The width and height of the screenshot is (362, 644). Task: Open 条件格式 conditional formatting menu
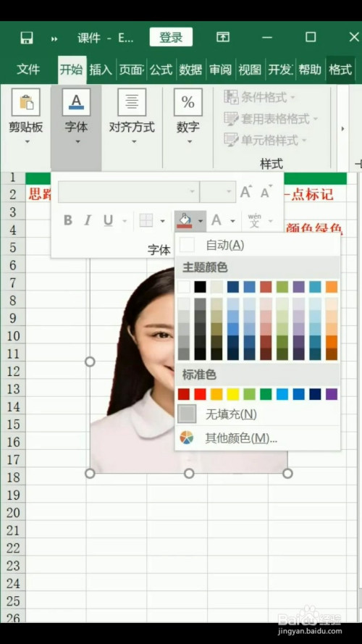pos(259,97)
